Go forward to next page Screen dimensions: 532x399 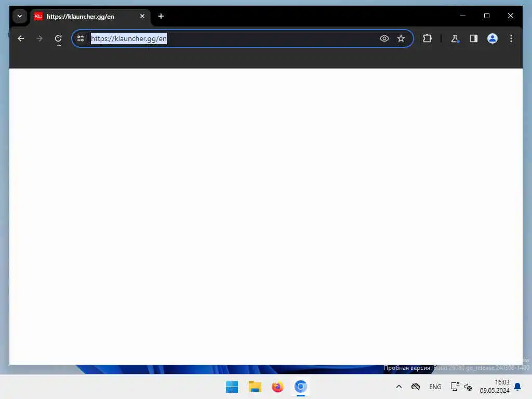(39, 38)
